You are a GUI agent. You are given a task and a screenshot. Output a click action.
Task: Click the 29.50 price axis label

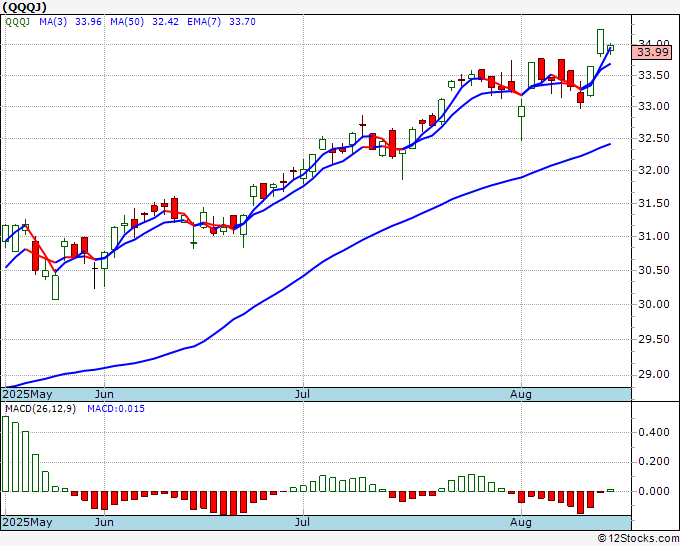654,339
